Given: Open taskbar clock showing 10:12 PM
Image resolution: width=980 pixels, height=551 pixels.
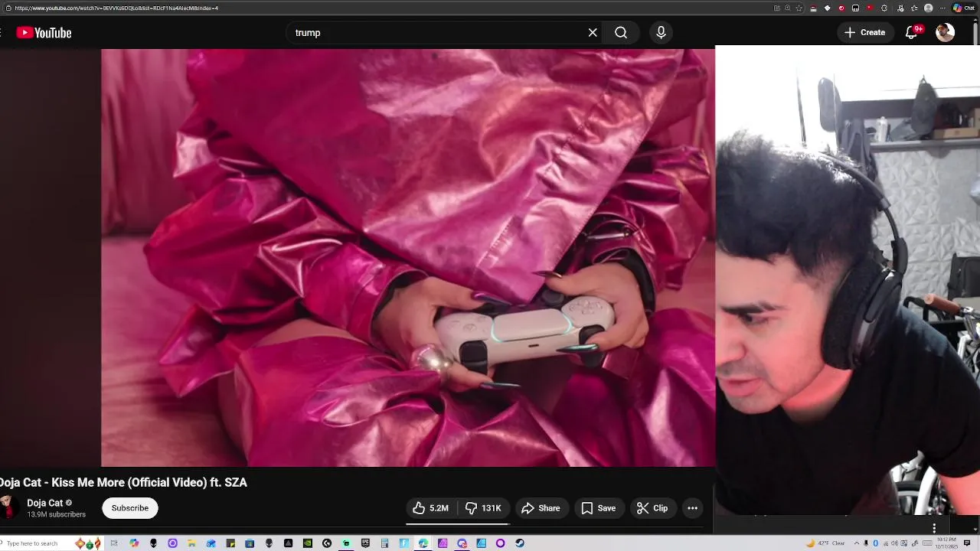Looking at the screenshot, I should (946, 543).
